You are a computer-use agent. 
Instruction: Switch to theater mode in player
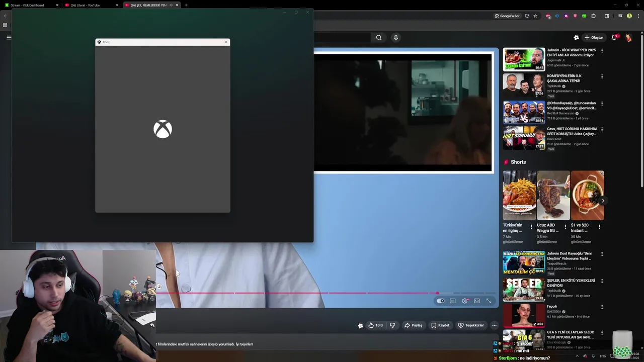[476, 301]
